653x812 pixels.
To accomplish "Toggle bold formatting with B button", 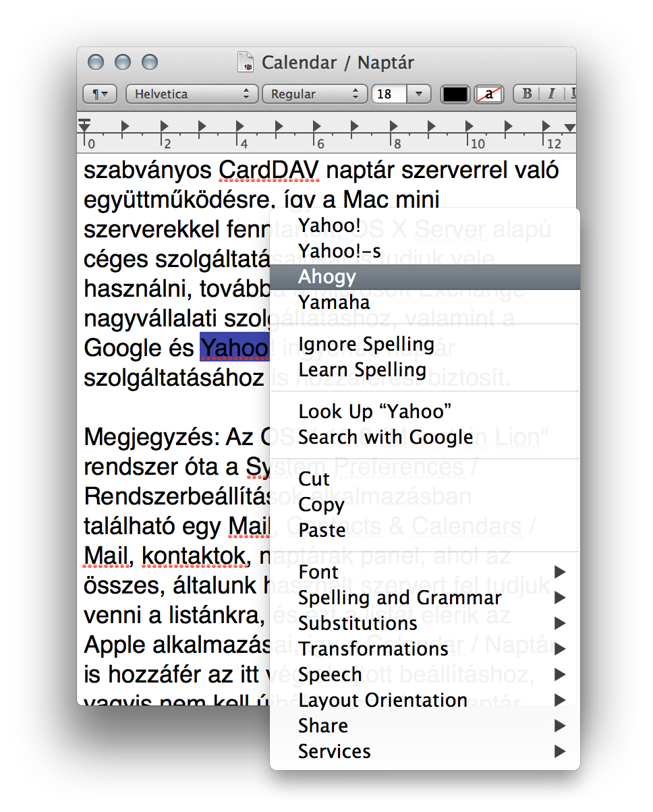I will (527, 94).
